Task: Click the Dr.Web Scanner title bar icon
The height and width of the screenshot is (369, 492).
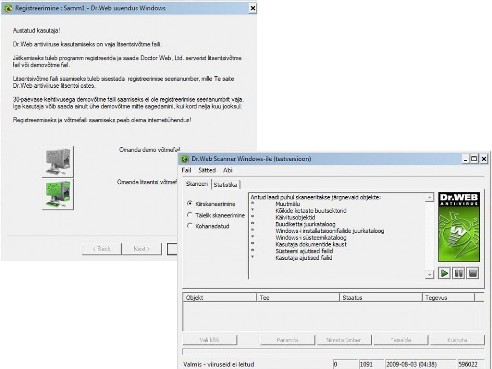Action: click(185, 159)
